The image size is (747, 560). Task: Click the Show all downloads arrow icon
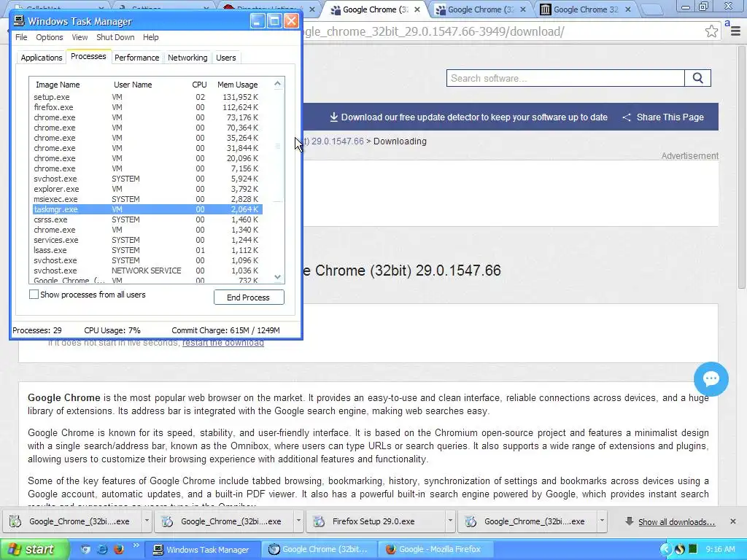tap(630, 521)
